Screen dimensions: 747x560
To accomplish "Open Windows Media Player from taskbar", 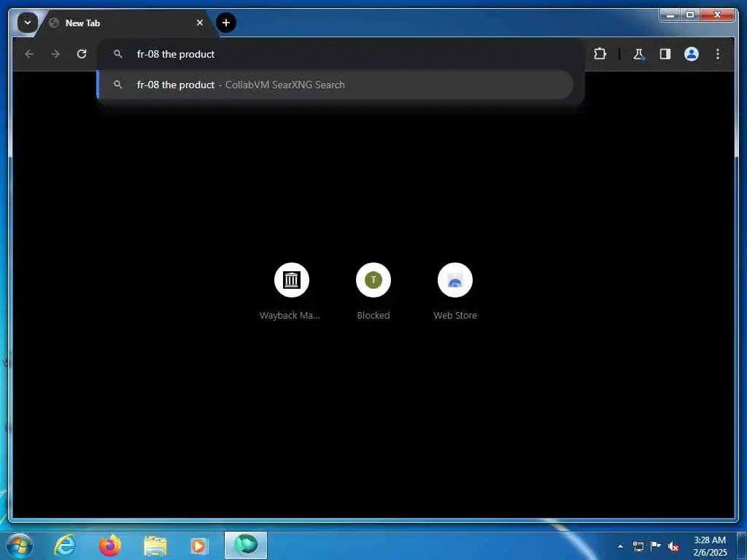I will (x=199, y=545).
